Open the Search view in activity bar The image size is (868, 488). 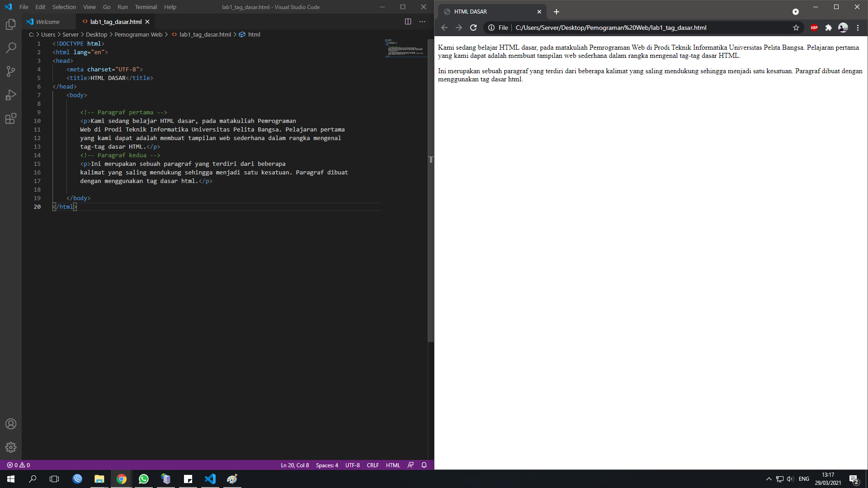click(11, 48)
